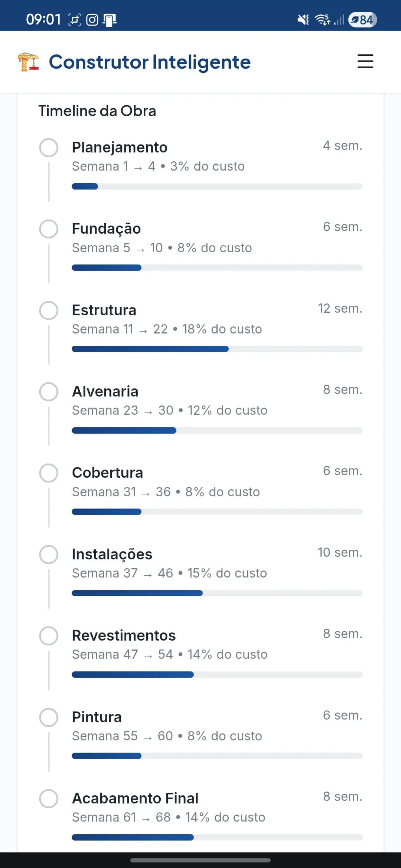Tap the Timeline da Obra heading
Screen dimensions: 401x868
pyautogui.click(x=97, y=111)
